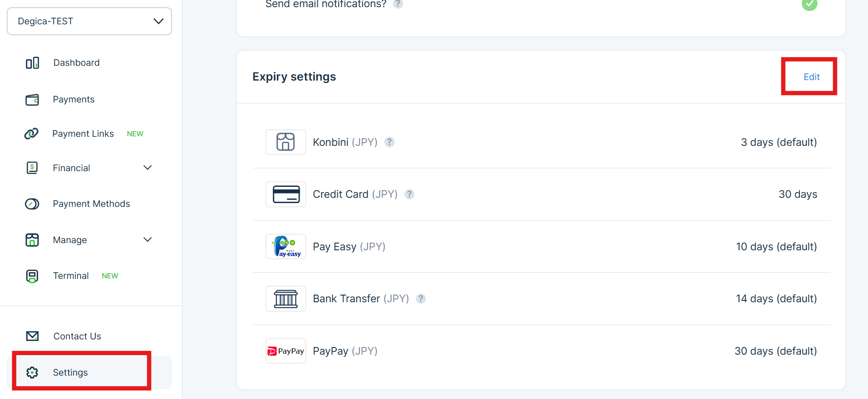Show help for Credit Card expiry
The width and height of the screenshot is (868, 399).
409,194
